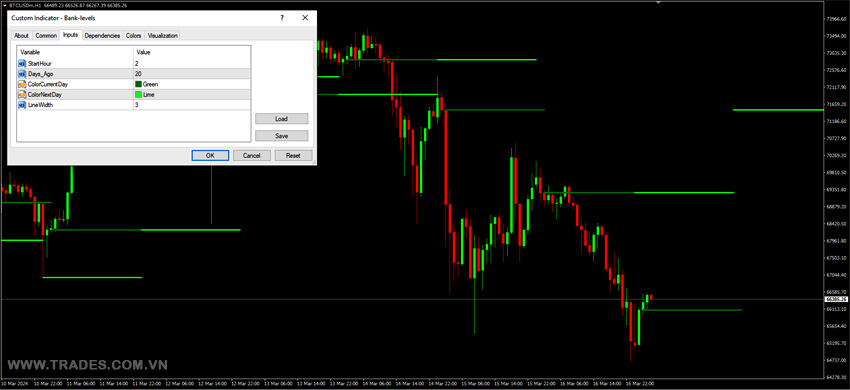This screenshot has width=850, height=390.
Task: Click OK to apply indicator settings
Action: pyautogui.click(x=210, y=156)
